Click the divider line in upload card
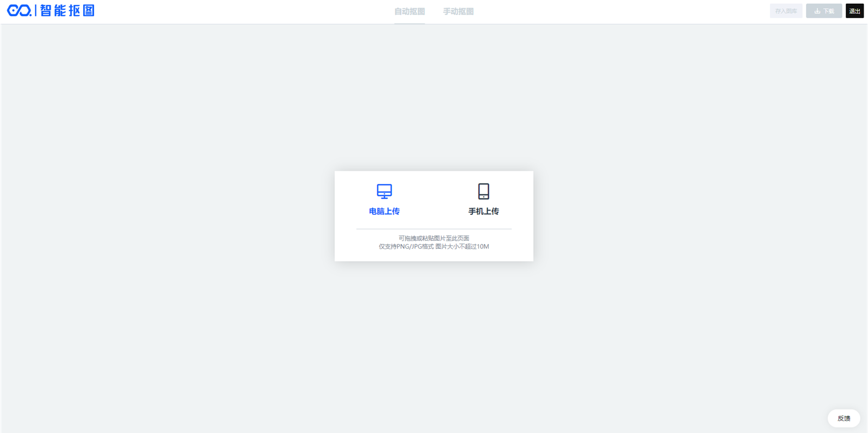 coord(434,229)
